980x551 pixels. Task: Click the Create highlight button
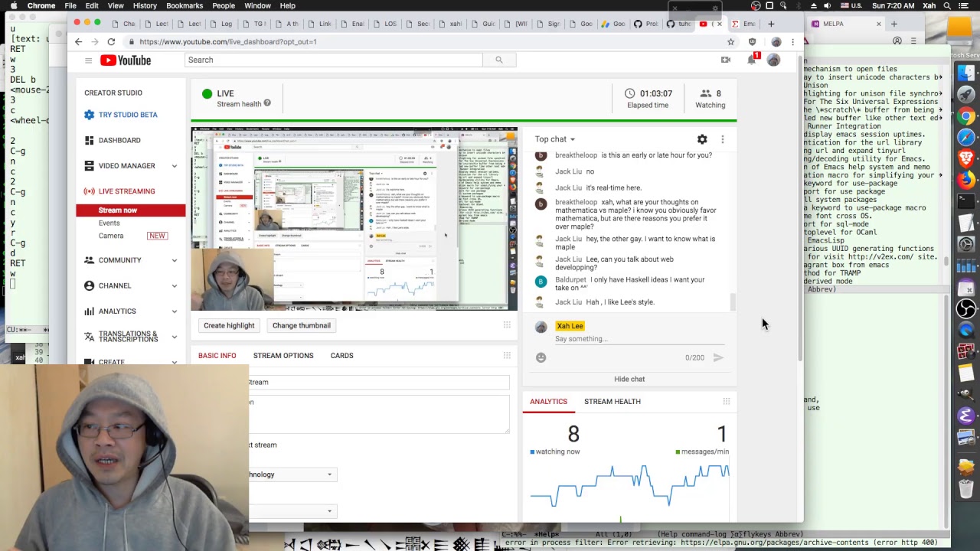pyautogui.click(x=229, y=325)
